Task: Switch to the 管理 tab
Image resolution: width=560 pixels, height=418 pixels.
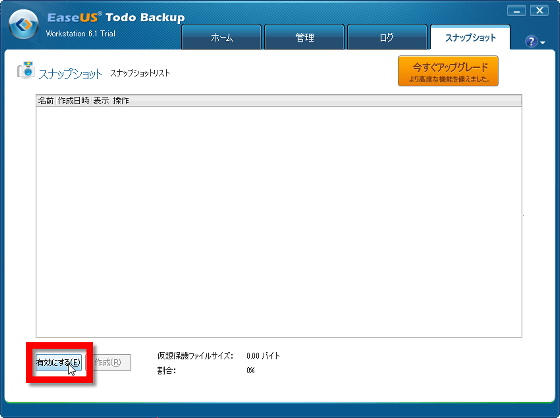Action: tap(305, 37)
